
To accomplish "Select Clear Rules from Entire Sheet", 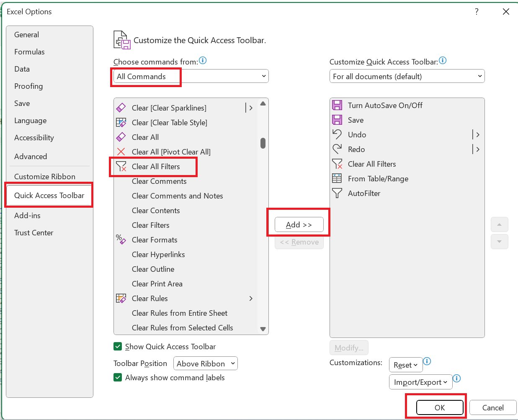I will (x=186, y=313).
